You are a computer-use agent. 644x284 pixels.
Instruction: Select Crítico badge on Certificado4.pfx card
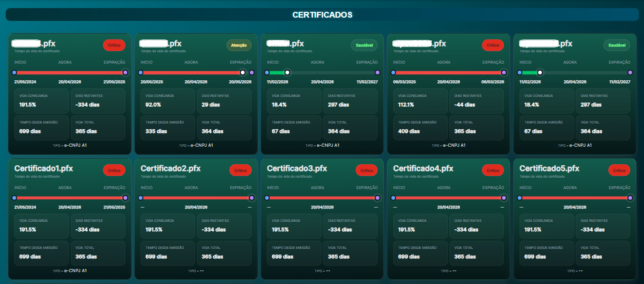pyautogui.click(x=493, y=170)
